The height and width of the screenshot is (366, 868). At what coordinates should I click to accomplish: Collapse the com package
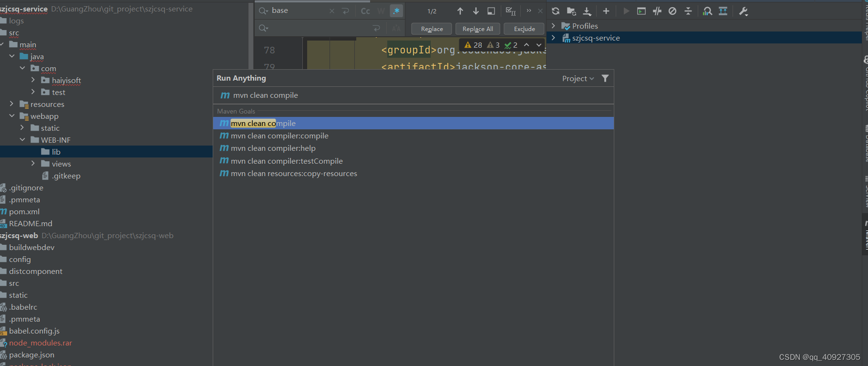(x=22, y=68)
